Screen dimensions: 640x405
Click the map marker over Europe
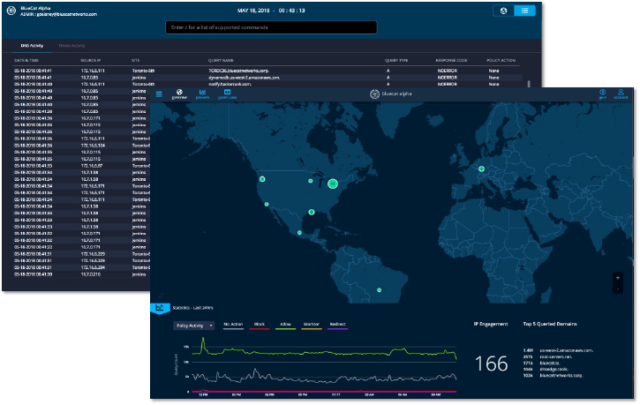click(x=481, y=169)
